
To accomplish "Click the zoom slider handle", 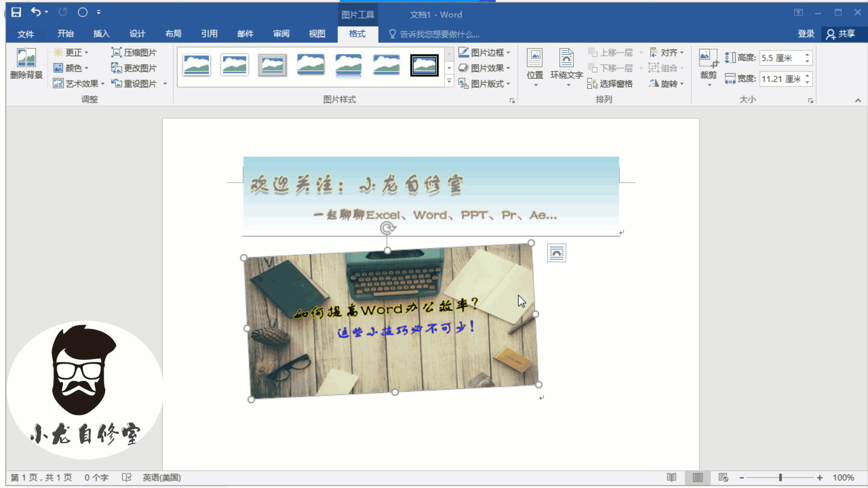I will point(780,478).
